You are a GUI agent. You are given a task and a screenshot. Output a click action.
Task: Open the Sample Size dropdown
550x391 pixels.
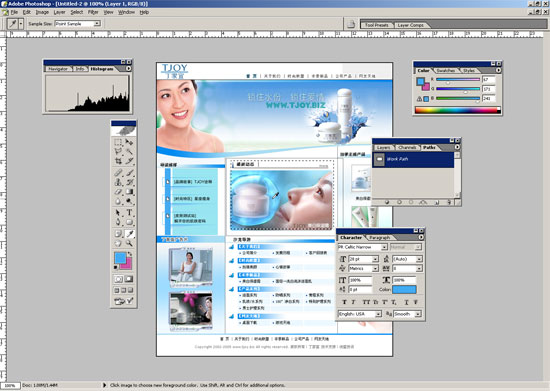78,23
